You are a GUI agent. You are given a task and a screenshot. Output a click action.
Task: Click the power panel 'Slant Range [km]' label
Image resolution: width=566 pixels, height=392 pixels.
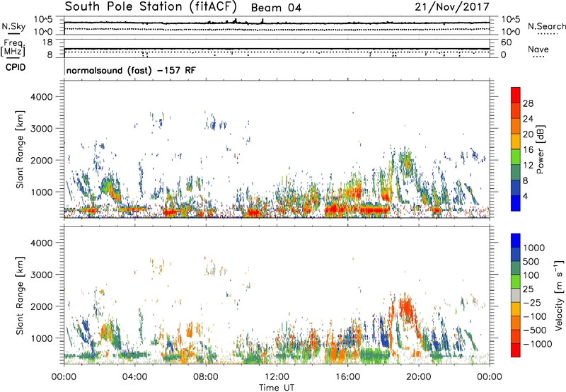20,149
